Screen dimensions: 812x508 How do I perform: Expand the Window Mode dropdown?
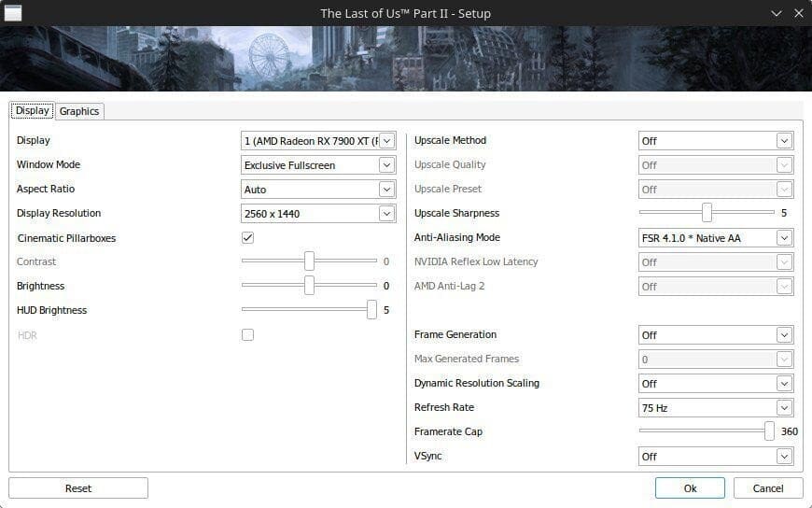point(318,165)
